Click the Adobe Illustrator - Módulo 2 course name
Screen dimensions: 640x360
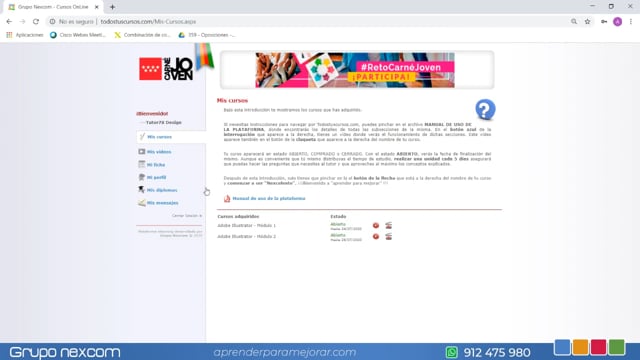[247, 236]
